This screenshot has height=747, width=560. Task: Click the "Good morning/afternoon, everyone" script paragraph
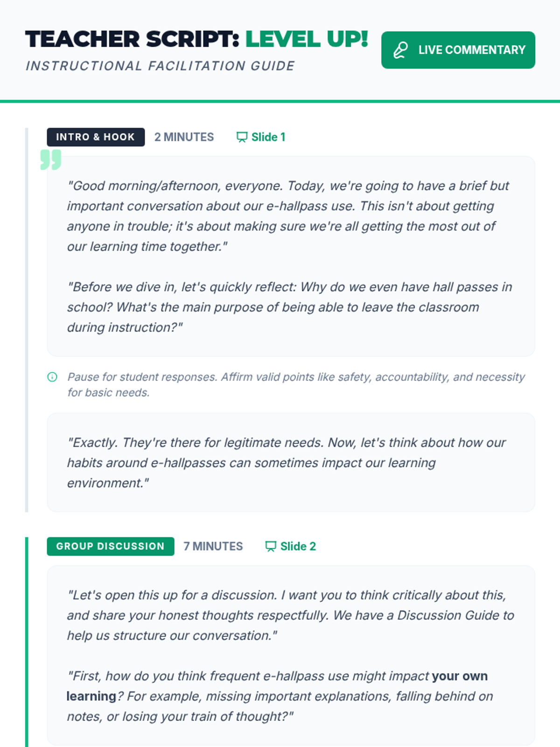click(288, 216)
